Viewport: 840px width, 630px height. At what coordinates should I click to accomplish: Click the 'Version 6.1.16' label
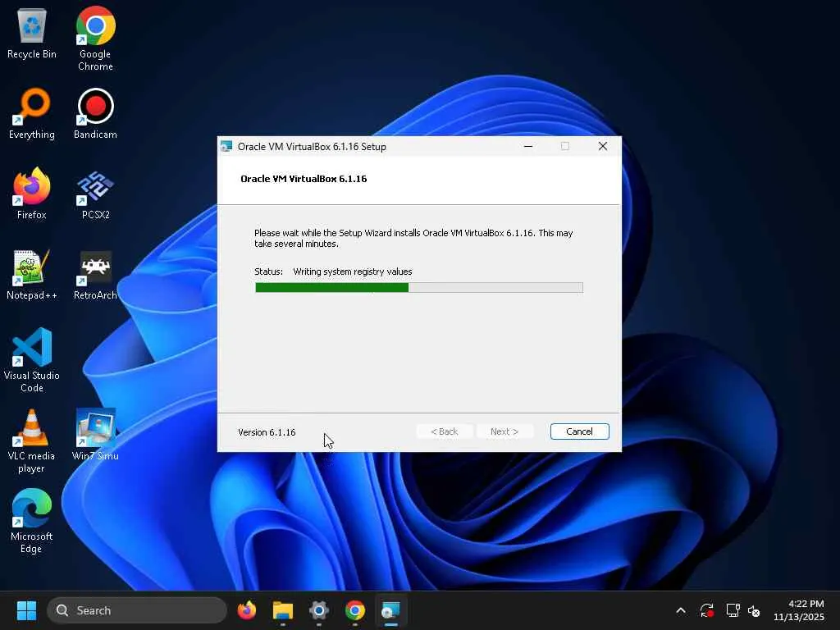tap(267, 432)
